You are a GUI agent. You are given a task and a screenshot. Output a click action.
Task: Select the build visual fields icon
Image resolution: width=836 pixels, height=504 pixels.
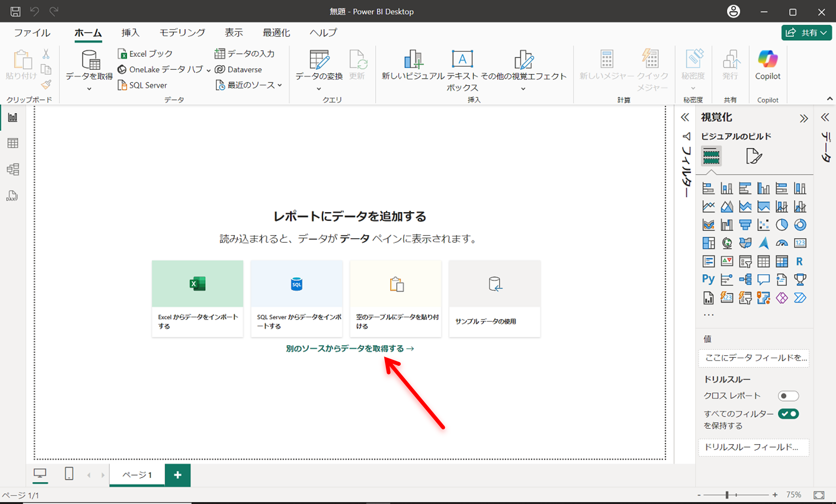[x=711, y=156]
